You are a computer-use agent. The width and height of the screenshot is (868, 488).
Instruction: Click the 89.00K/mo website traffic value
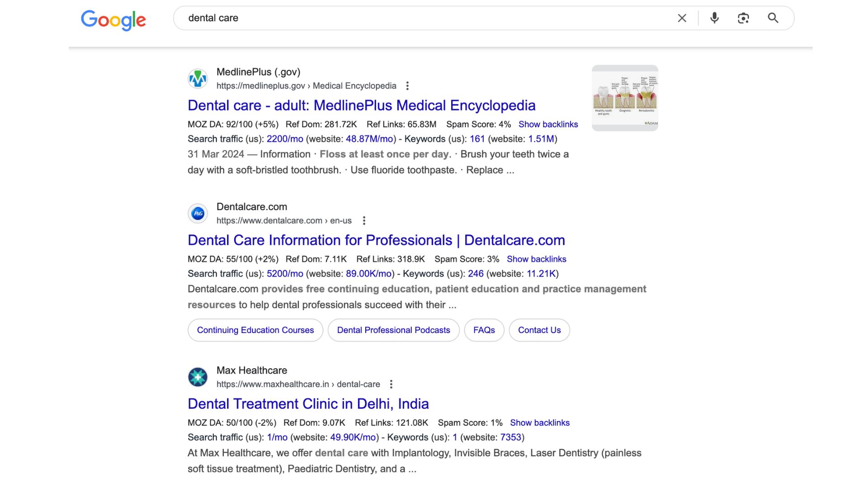click(x=368, y=273)
